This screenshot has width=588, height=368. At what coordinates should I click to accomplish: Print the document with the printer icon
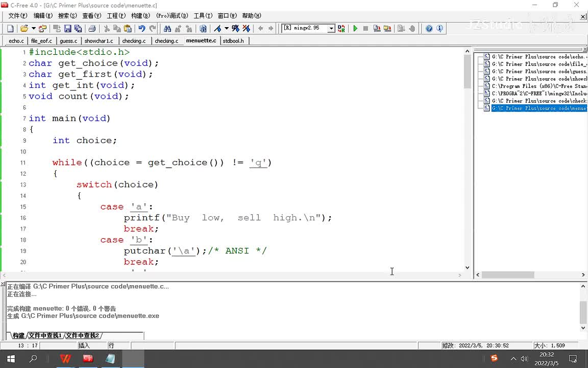(92, 29)
